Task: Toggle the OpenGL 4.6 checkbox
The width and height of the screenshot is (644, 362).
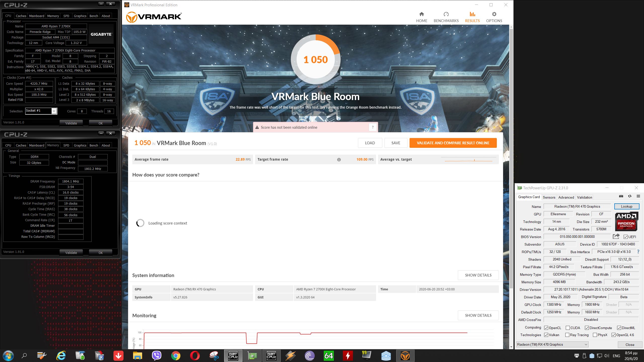Action: [614, 335]
